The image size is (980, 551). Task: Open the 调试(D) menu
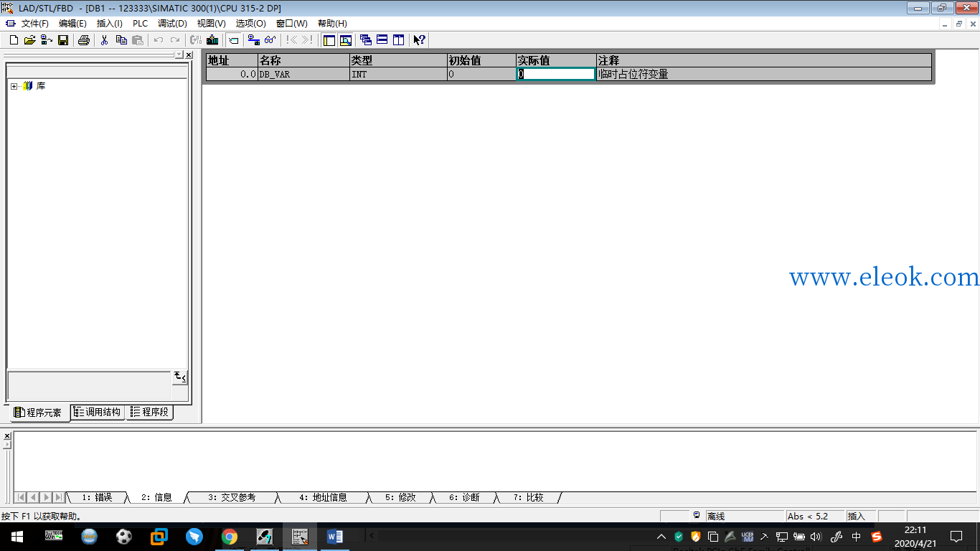(x=172, y=24)
